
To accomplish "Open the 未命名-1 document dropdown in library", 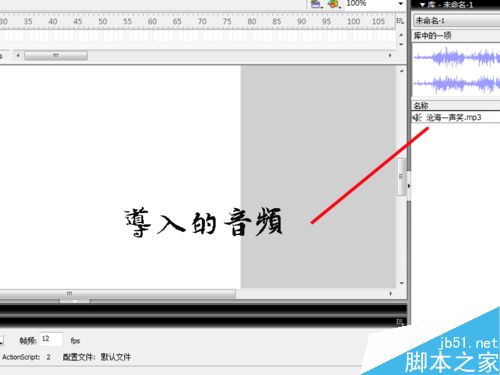I will click(x=457, y=21).
